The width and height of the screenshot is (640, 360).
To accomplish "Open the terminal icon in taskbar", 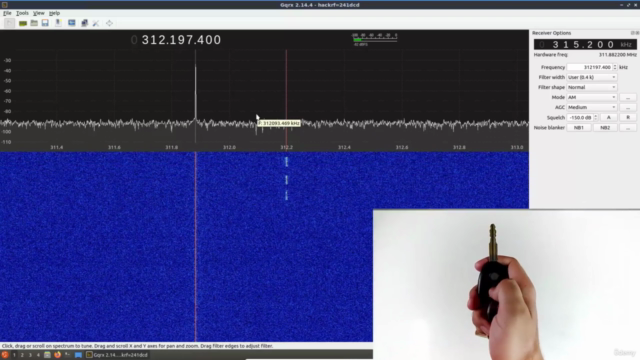I will tap(68, 355).
